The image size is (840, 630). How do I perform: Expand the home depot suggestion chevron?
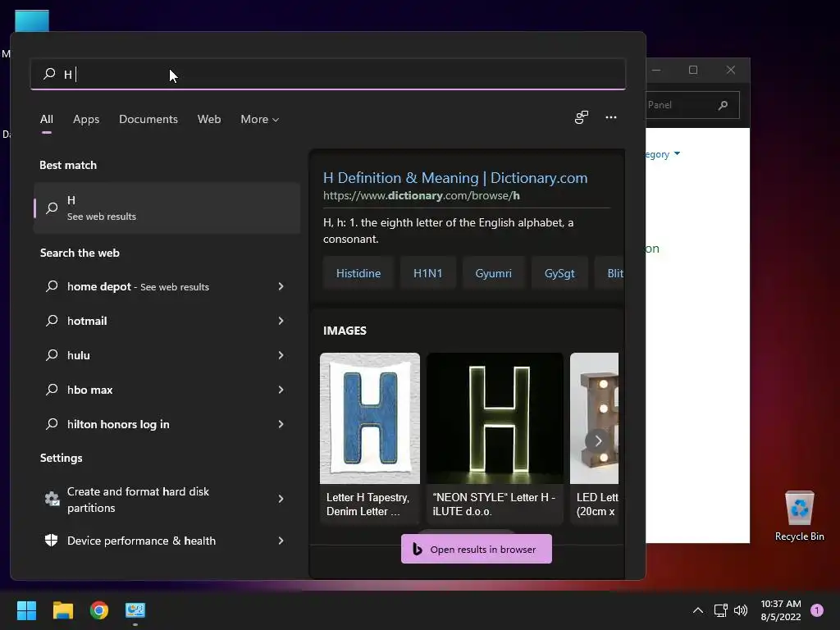pos(281,286)
